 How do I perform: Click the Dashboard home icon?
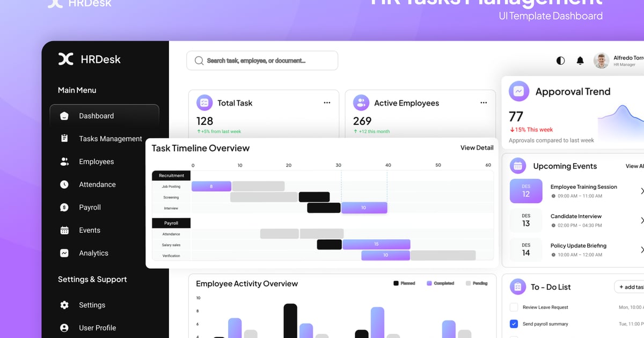click(64, 116)
